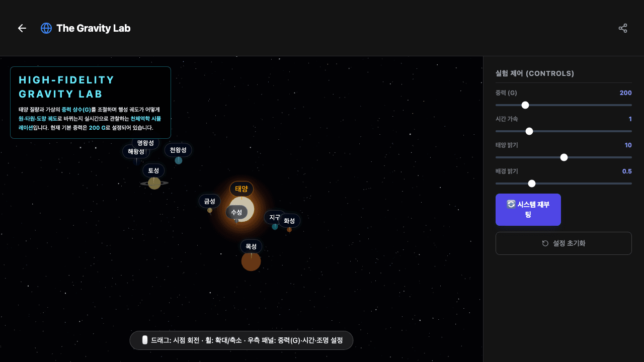Screen dimensions: 644x362
Task: Click the globe icon beside The Gravity Lab
Action: tap(46, 28)
